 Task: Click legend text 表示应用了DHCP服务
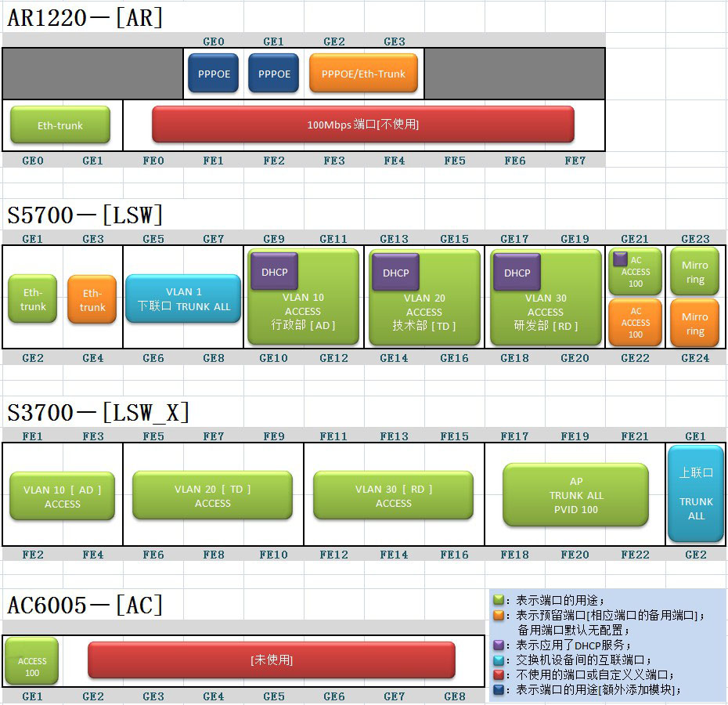572,645
